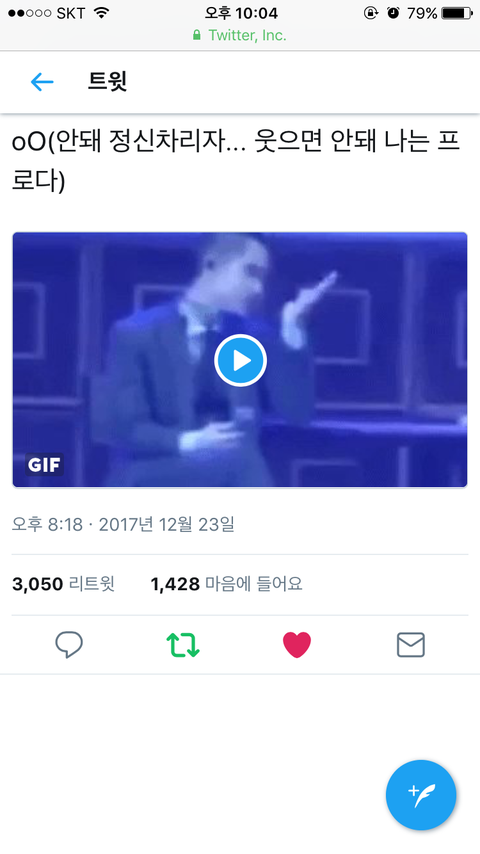
Task: Tap the tweet timestamp 오후 8:18
Action: click(47, 524)
